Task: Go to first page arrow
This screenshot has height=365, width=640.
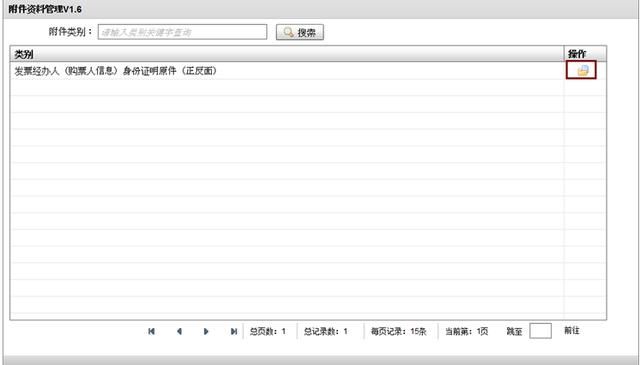Action: point(151,331)
